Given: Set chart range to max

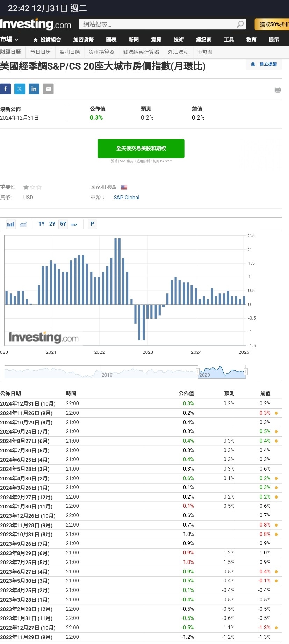Looking at the screenshot, I should pyautogui.click(x=74, y=224).
